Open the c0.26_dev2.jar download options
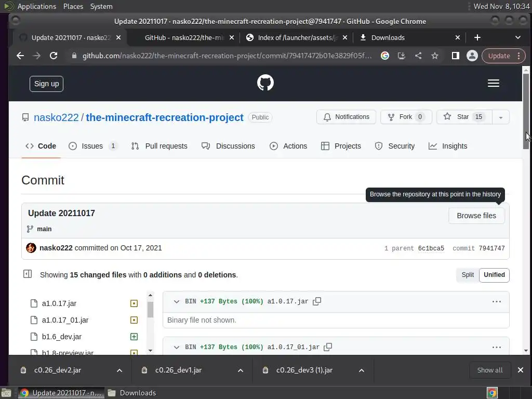Viewport: 532px width, 399px height. [x=119, y=370]
